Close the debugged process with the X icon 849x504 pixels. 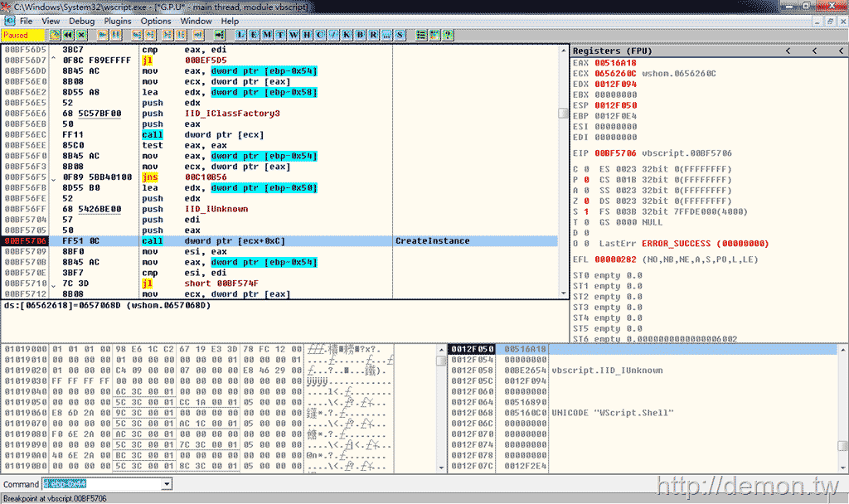coord(80,35)
